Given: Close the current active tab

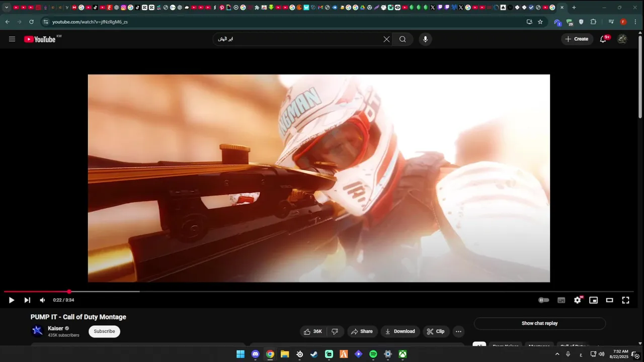Looking at the screenshot, I should point(562,8).
